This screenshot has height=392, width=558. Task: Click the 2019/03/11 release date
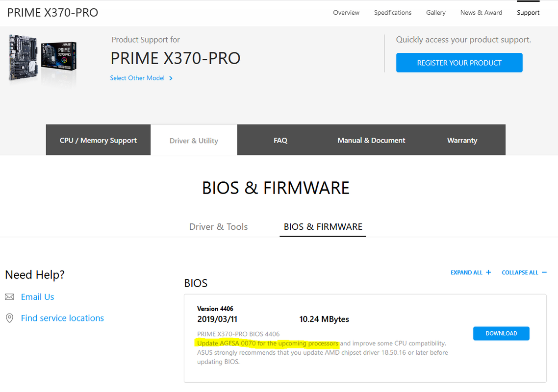(x=217, y=319)
